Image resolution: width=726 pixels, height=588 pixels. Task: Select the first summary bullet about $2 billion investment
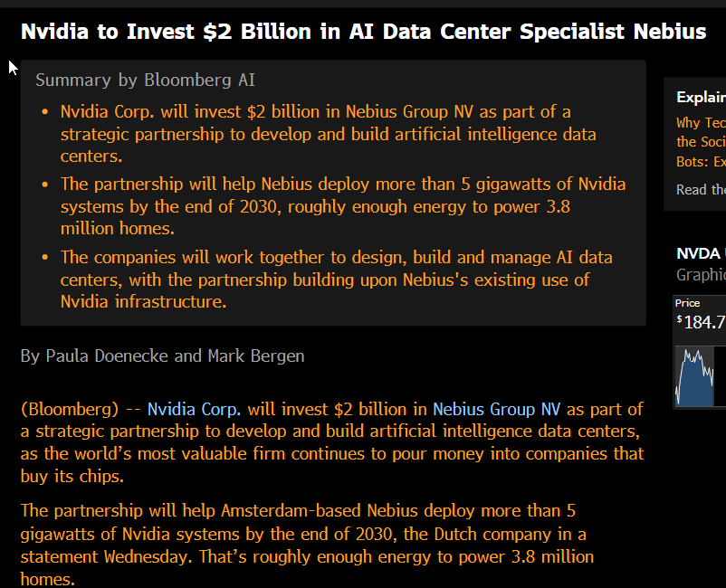coord(326,134)
